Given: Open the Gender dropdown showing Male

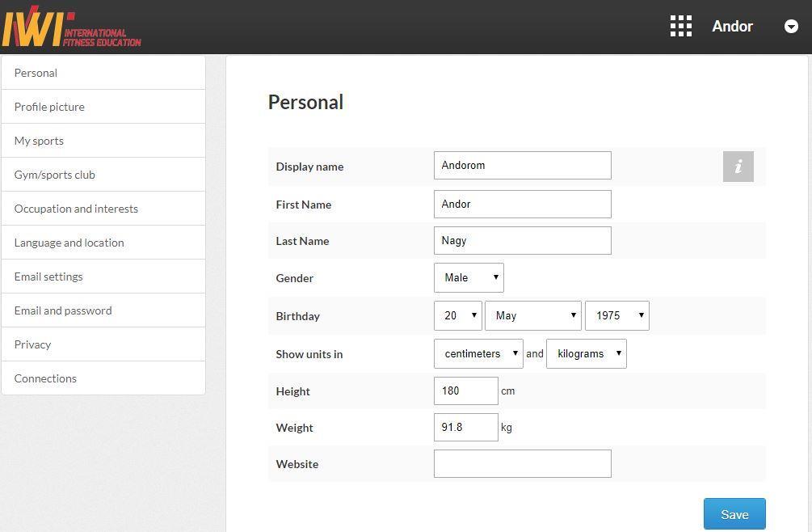Looking at the screenshot, I should click(469, 277).
